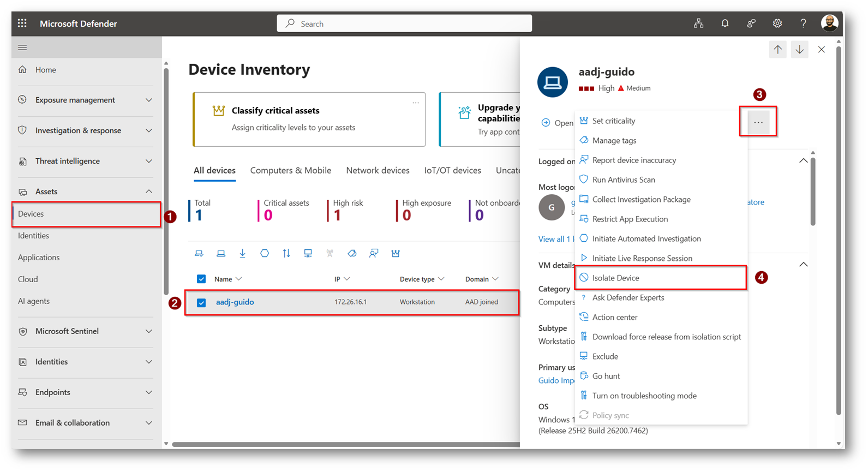Click the next device down arrow
Screen dimensions: 868x472
[799, 50]
